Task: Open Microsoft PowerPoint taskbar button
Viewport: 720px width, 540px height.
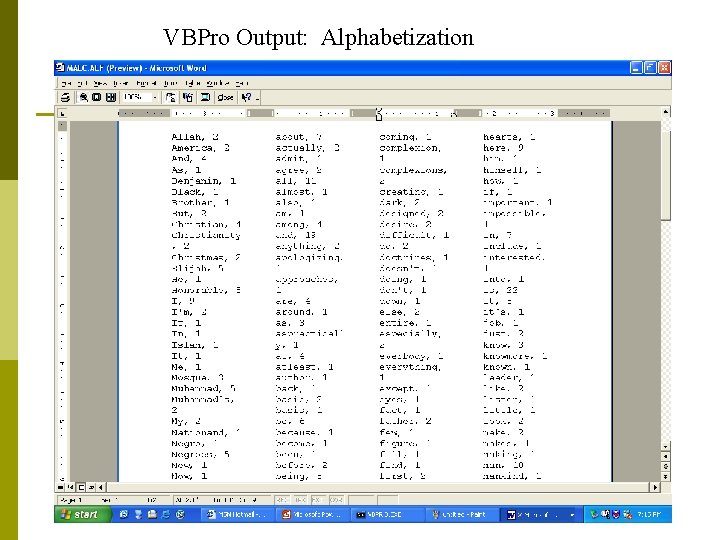Action: click(x=313, y=515)
